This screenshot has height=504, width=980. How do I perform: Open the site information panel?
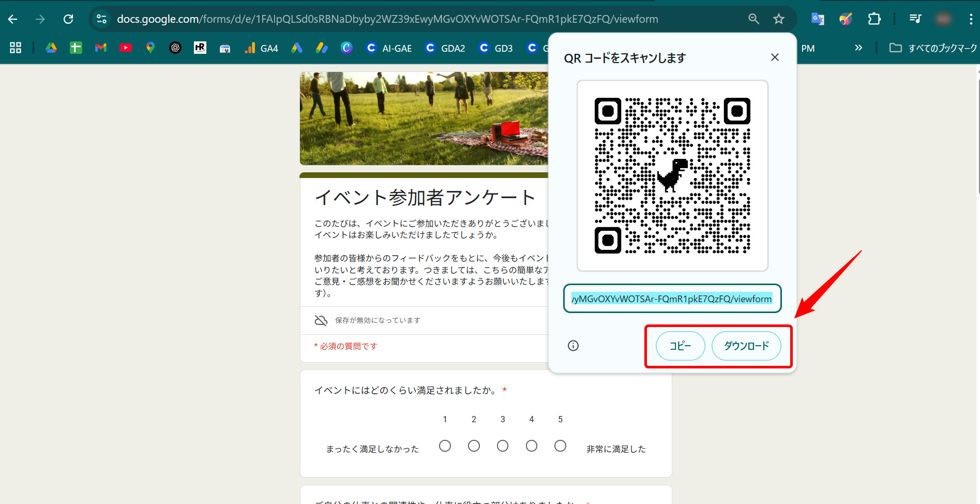pyautogui.click(x=101, y=19)
